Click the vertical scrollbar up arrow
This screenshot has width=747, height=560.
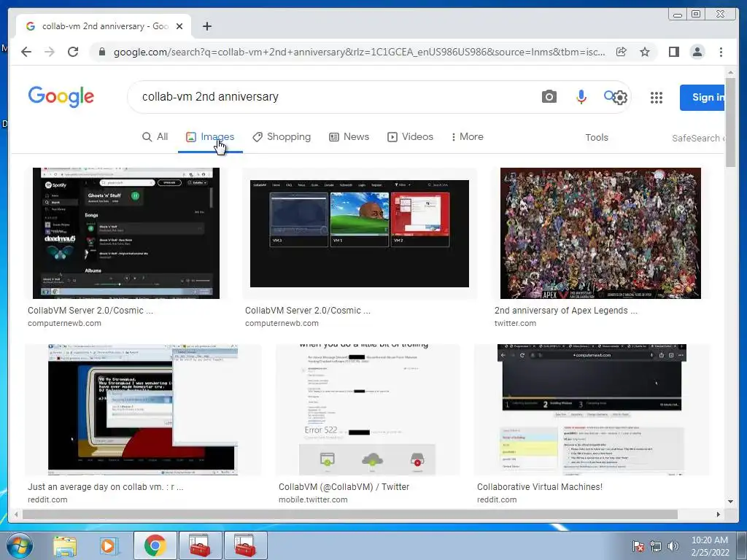pos(730,72)
